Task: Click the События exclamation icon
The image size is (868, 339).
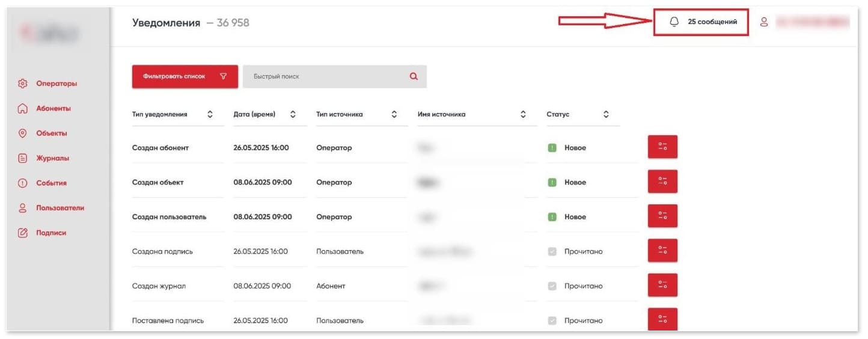Action: pyautogui.click(x=23, y=183)
